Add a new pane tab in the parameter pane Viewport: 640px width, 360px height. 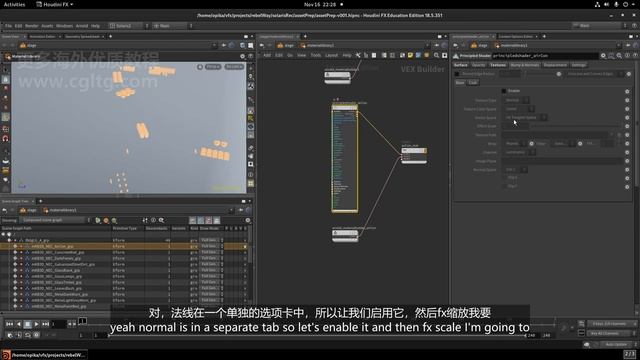click(x=544, y=36)
